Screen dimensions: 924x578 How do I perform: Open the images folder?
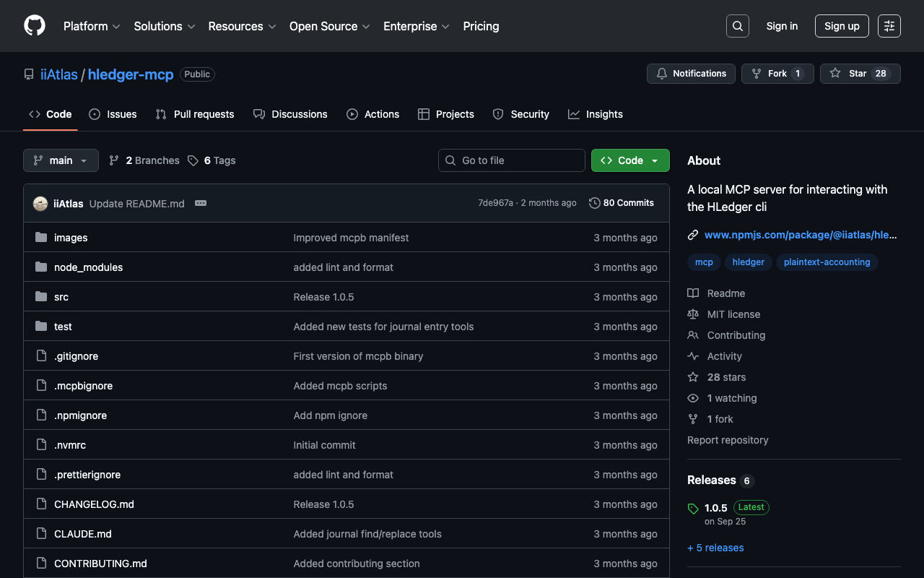71,238
